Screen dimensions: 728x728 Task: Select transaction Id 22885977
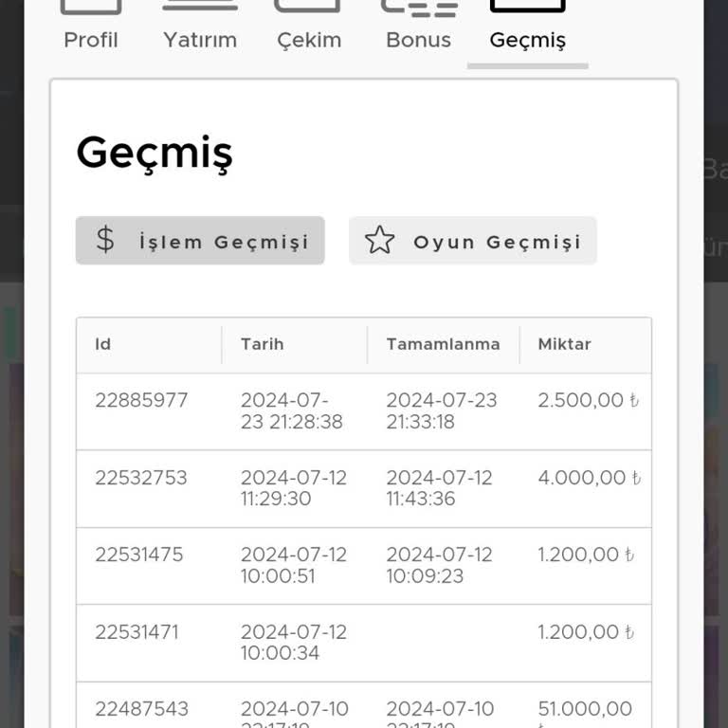[141, 400]
